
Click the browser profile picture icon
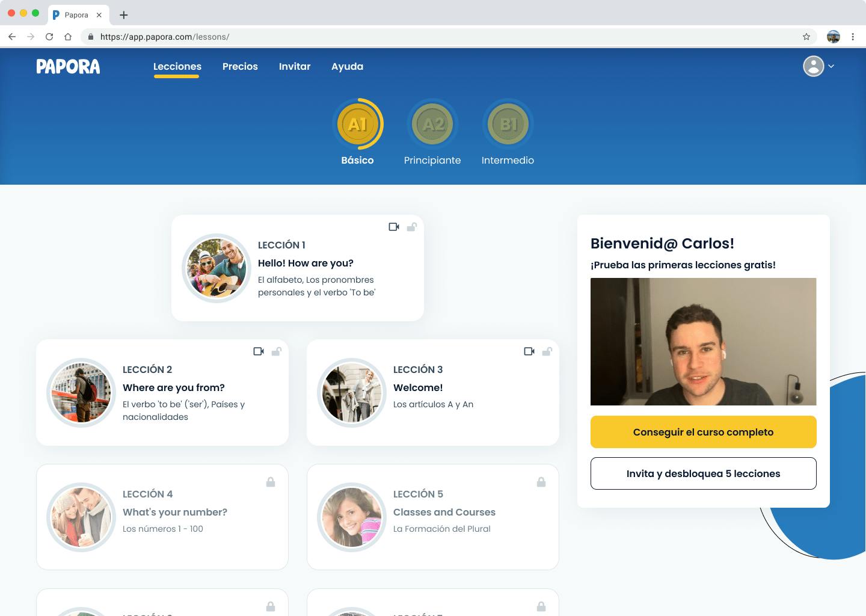(834, 37)
